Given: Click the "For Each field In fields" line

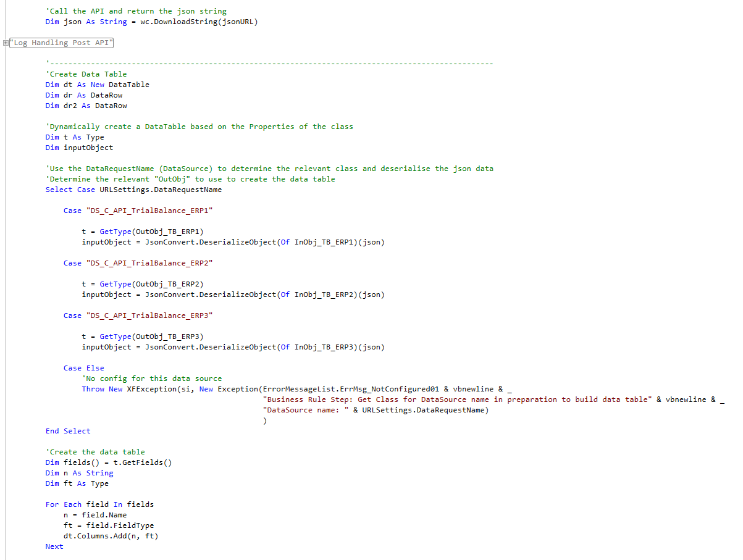Looking at the screenshot, I should (99, 504).
